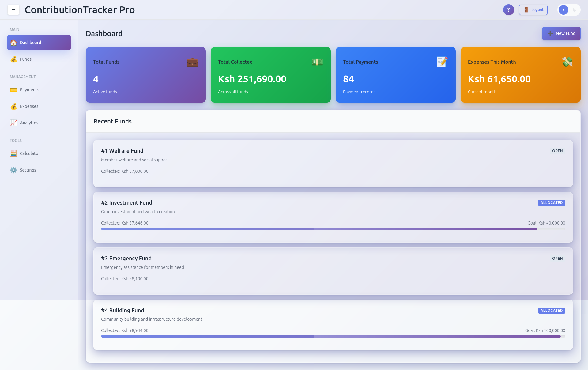Click the memo icon on Total Payments card

coord(441,62)
